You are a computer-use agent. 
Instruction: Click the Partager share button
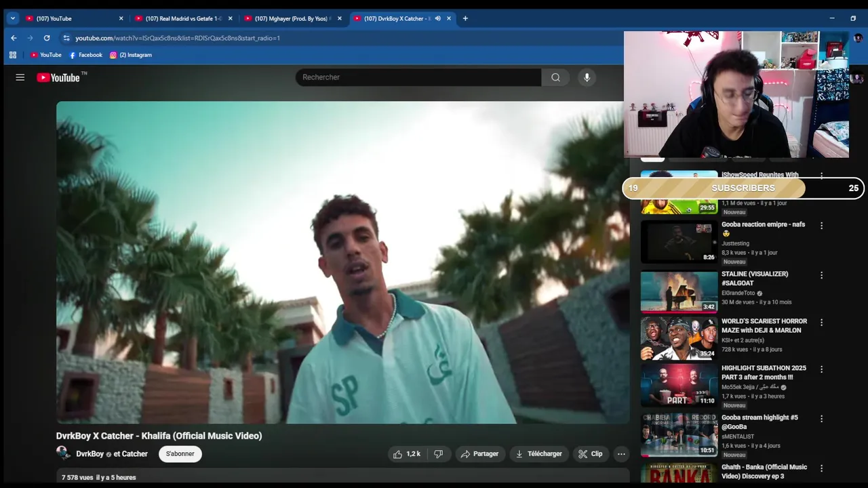point(479,454)
